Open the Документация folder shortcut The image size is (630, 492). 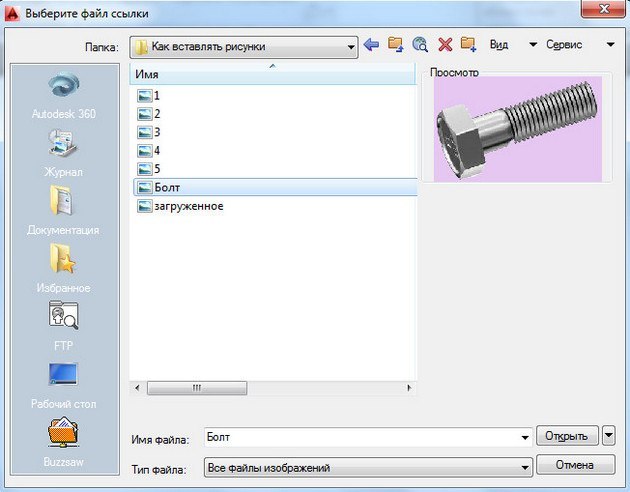click(63, 210)
